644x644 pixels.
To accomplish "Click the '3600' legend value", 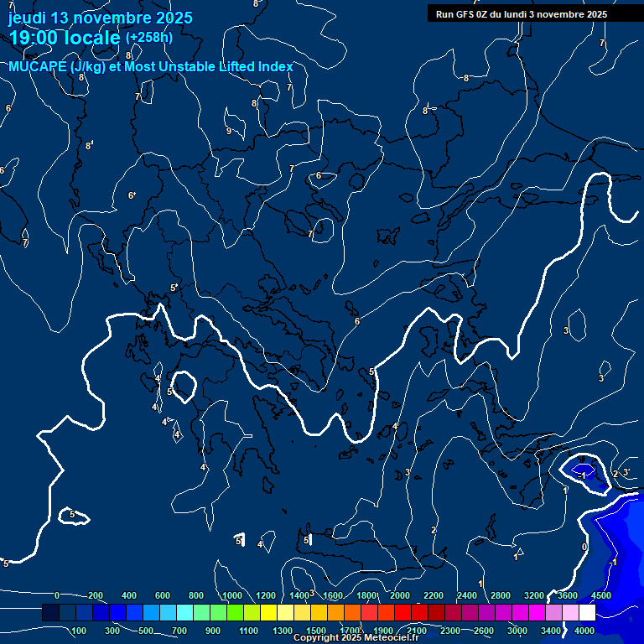I will click(x=567, y=595).
